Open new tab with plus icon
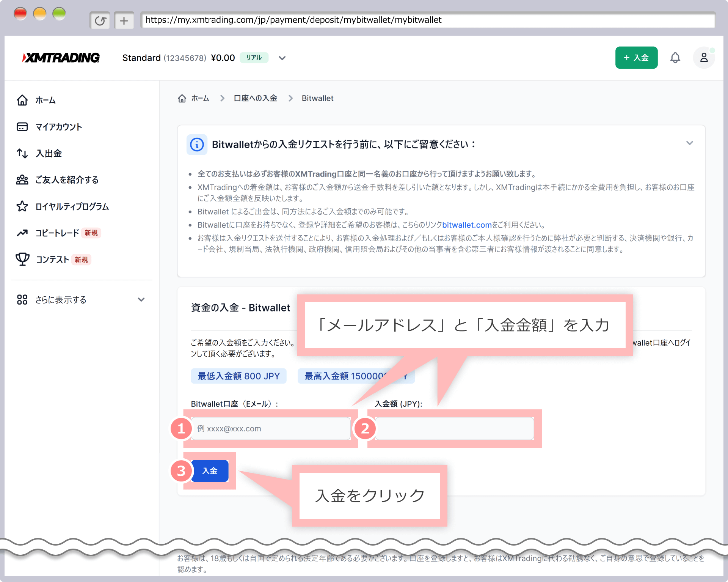 (124, 20)
